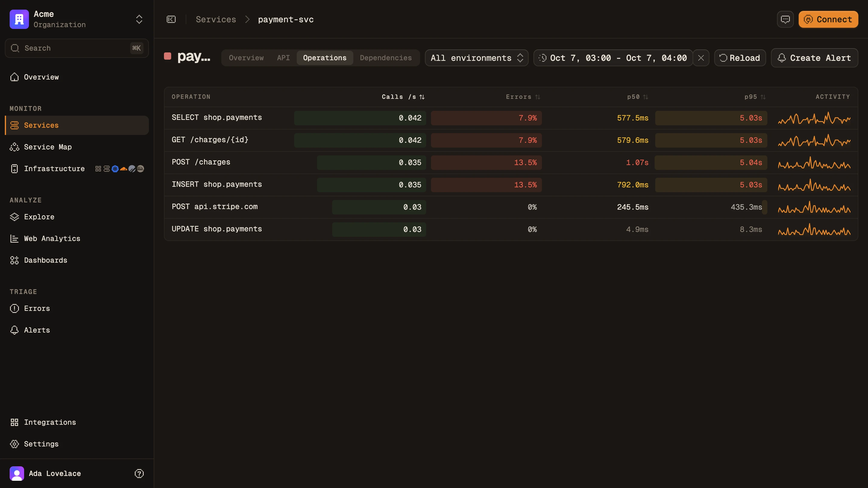
Task: Open the INSERT shop.payments operation
Action: (511, 185)
